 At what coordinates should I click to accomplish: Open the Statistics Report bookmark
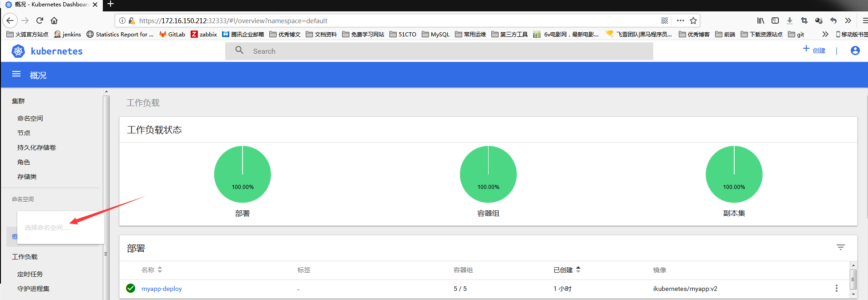coord(120,34)
